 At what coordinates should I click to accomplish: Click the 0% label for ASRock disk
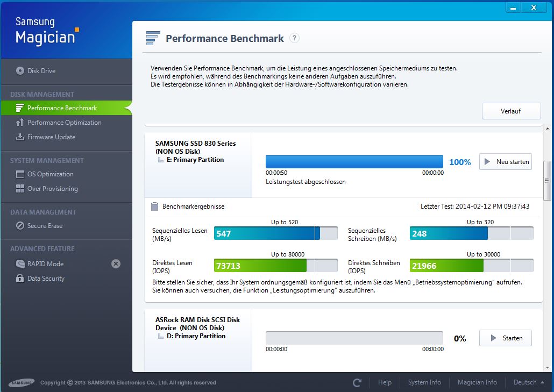click(460, 339)
